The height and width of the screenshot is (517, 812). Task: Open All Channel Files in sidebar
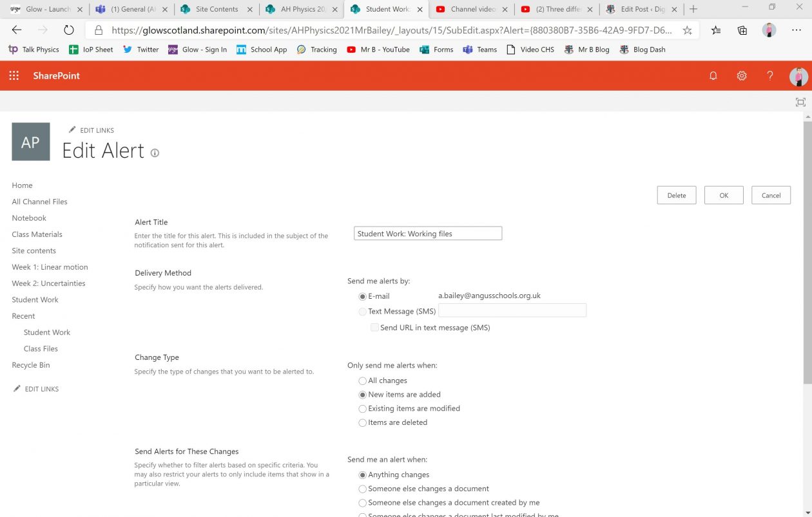click(39, 202)
